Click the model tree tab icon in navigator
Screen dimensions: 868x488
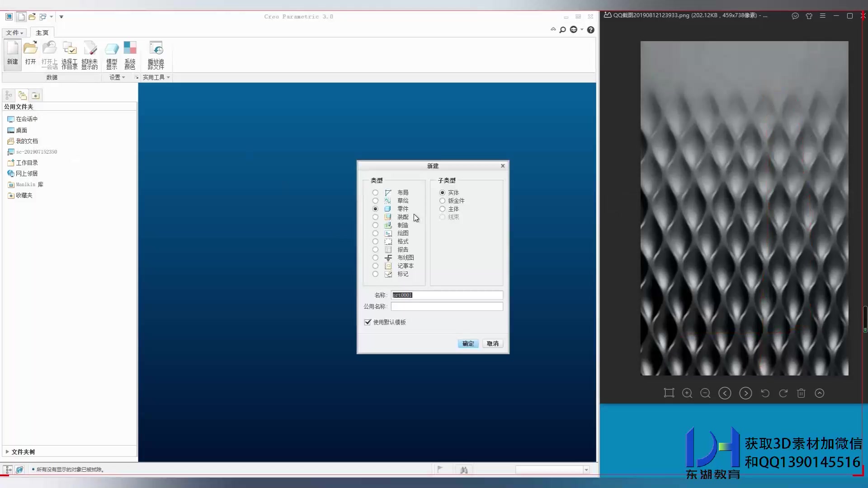(x=9, y=95)
